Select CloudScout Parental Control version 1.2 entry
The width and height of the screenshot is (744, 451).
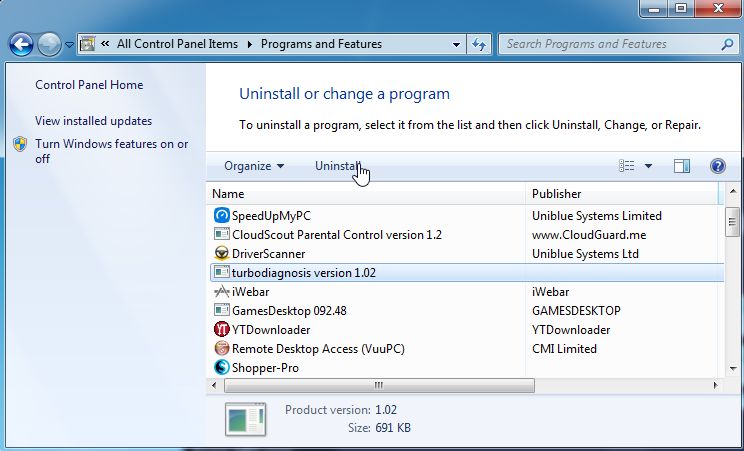coord(336,235)
